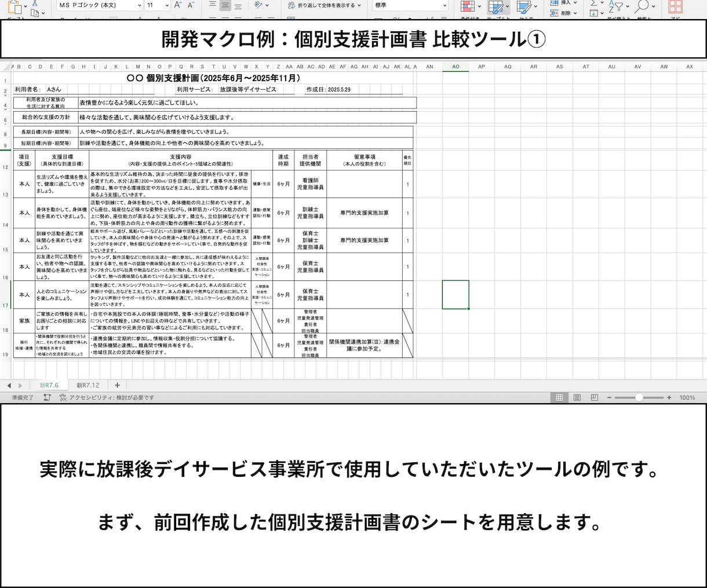Select the top vertical align icon

212,5
